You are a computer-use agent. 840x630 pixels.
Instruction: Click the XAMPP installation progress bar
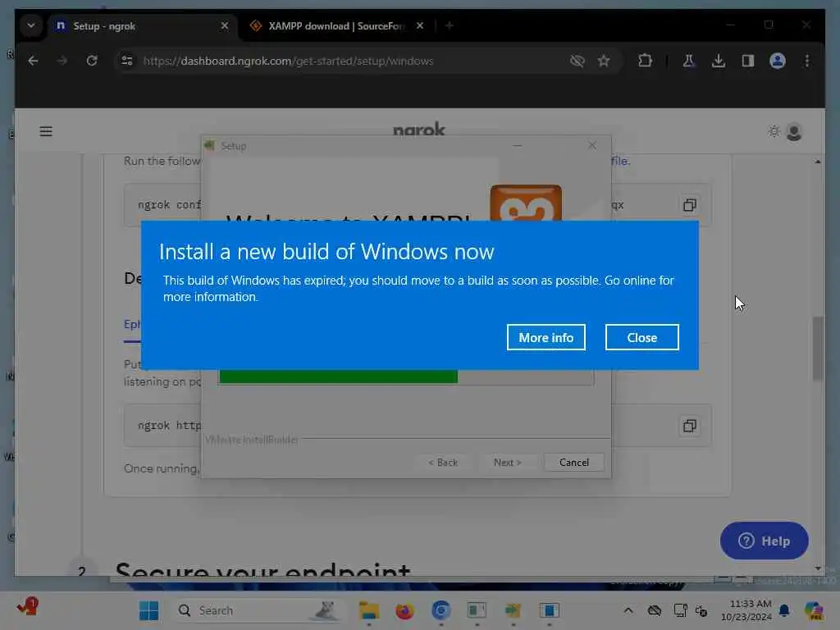(406, 377)
